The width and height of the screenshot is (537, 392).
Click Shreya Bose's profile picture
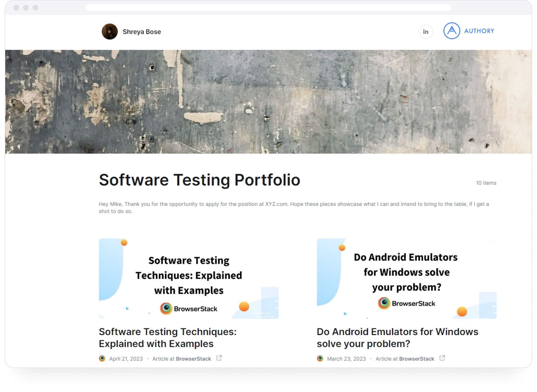point(109,31)
